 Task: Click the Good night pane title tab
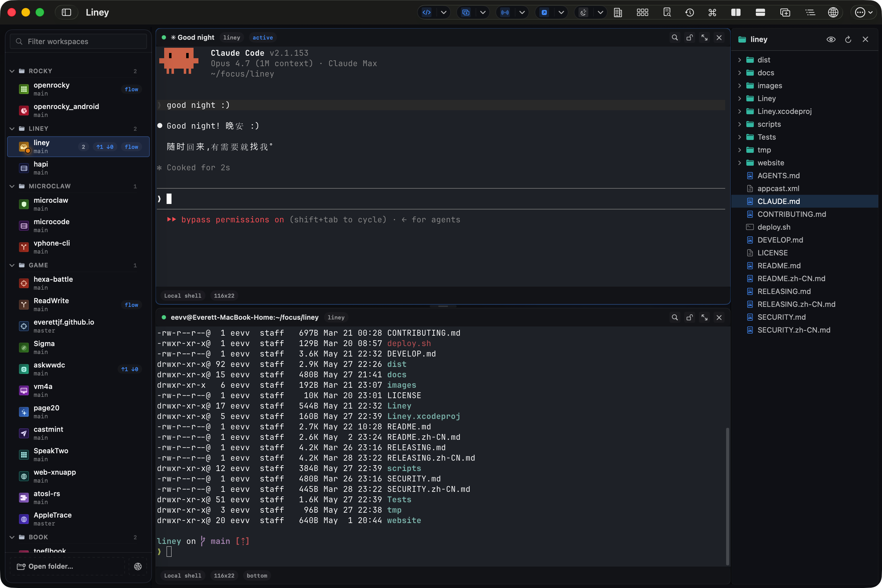tap(192, 37)
